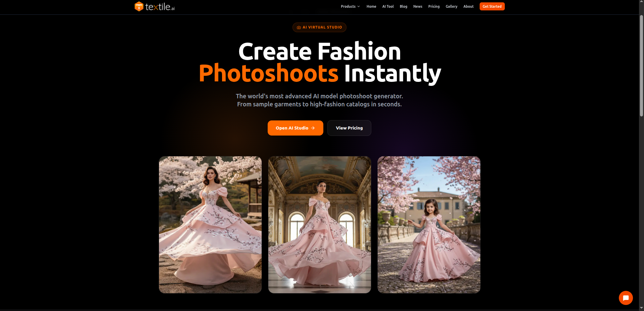Image resolution: width=644 pixels, height=311 pixels.
Task: Select the Gallery navigation item
Action: (x=451, y=6)
